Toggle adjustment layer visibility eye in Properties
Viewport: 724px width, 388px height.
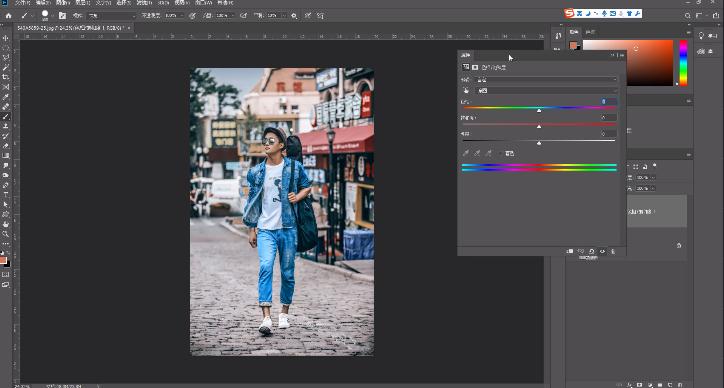(602, 251)
